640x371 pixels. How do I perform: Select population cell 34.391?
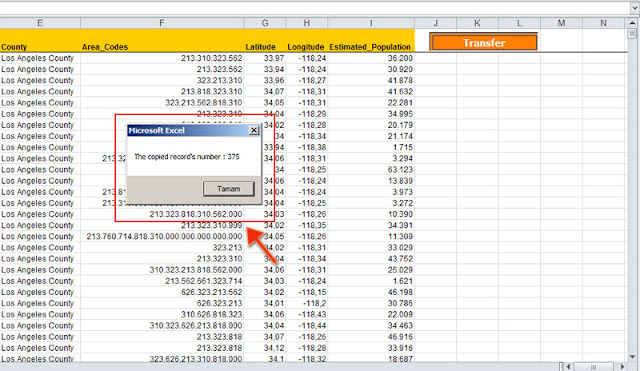click(371, 225)
